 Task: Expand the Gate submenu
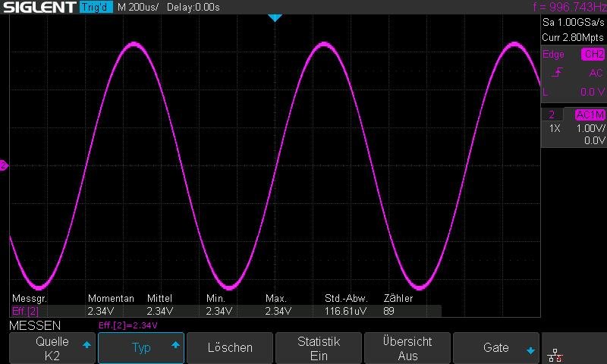(496, 348)
